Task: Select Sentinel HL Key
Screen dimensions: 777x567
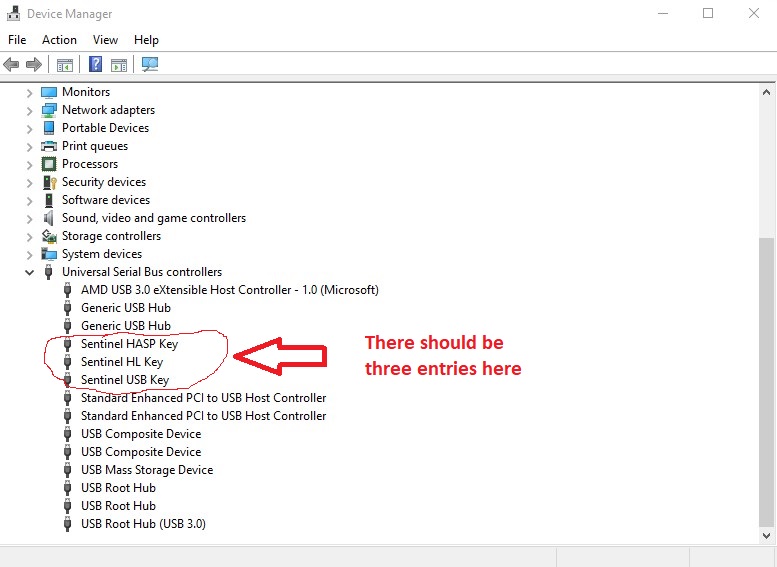Action: tap(122, 362)
